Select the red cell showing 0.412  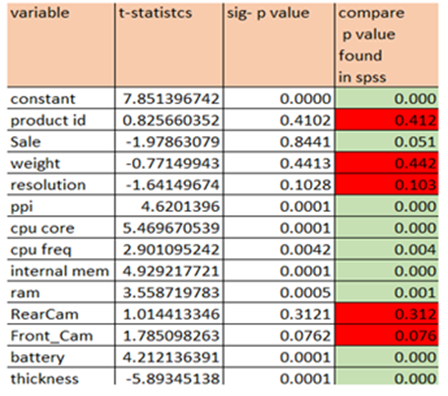coord(387,120)
